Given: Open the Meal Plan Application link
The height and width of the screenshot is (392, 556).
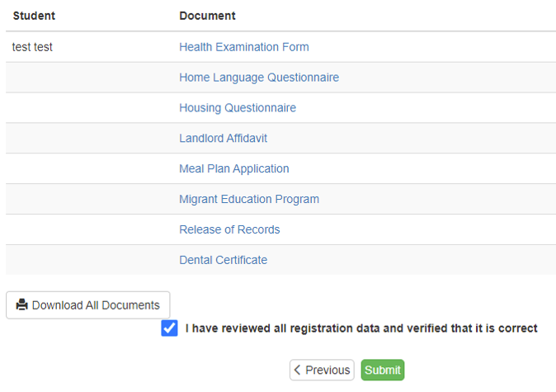Looking at the screenshot, I should click(x=233, y=169).
